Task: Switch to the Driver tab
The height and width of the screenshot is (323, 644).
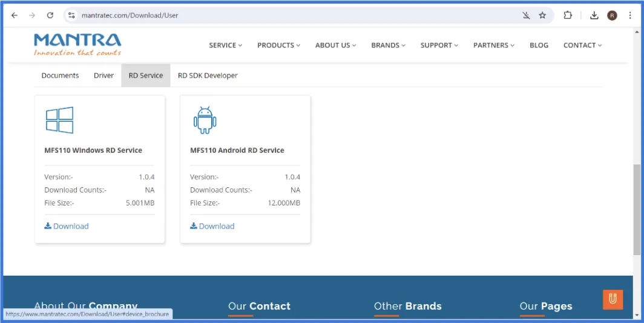Action: [103, 76]
